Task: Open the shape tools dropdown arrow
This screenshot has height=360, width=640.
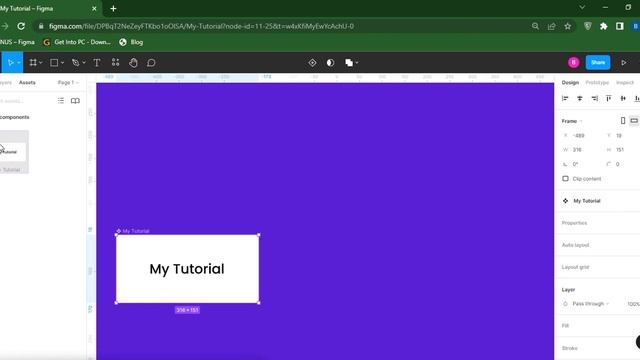Action: point(62,63)
